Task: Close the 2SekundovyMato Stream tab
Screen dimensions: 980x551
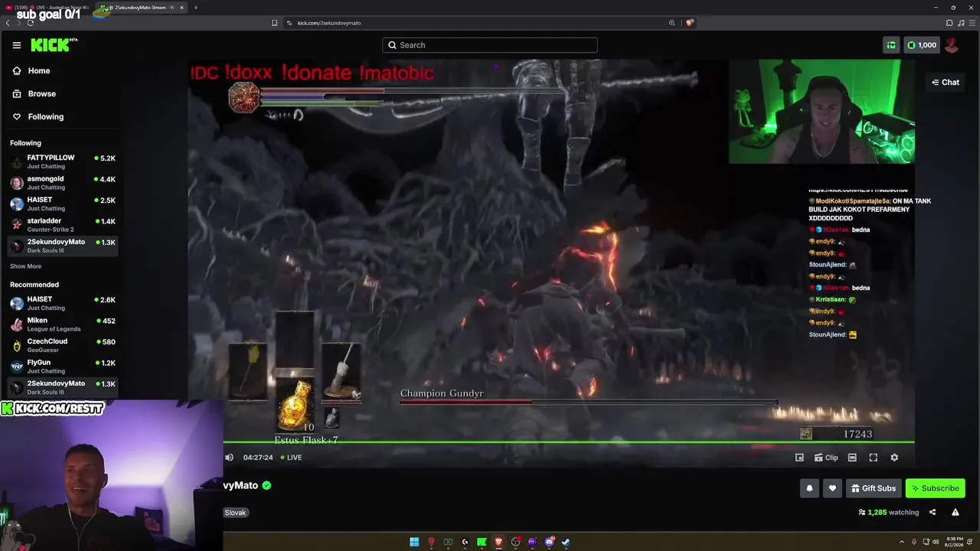Action: coord(181,8)
